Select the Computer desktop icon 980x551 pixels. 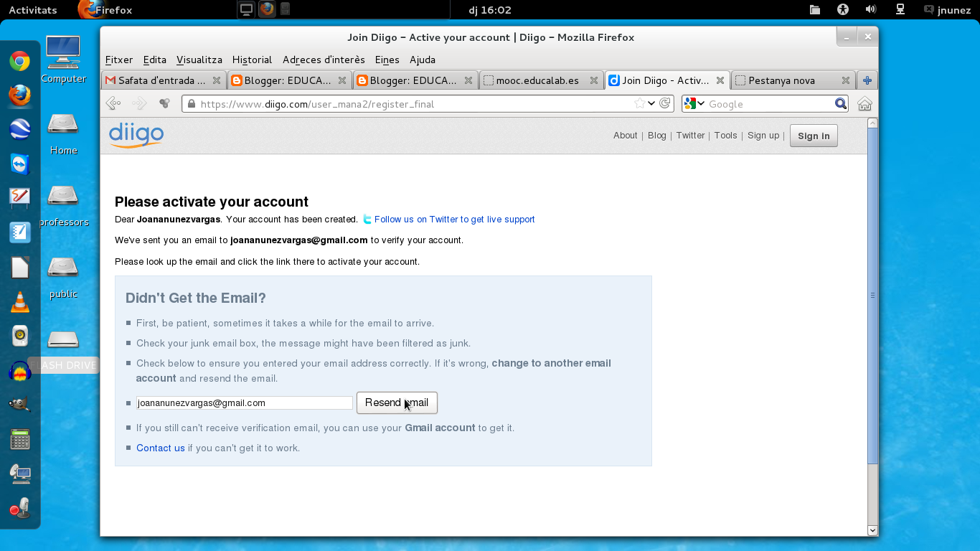pos(63,60)
